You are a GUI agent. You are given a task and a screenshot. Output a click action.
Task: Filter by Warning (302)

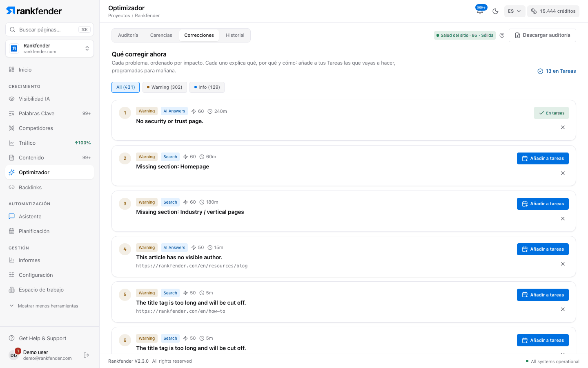(165, 87)
